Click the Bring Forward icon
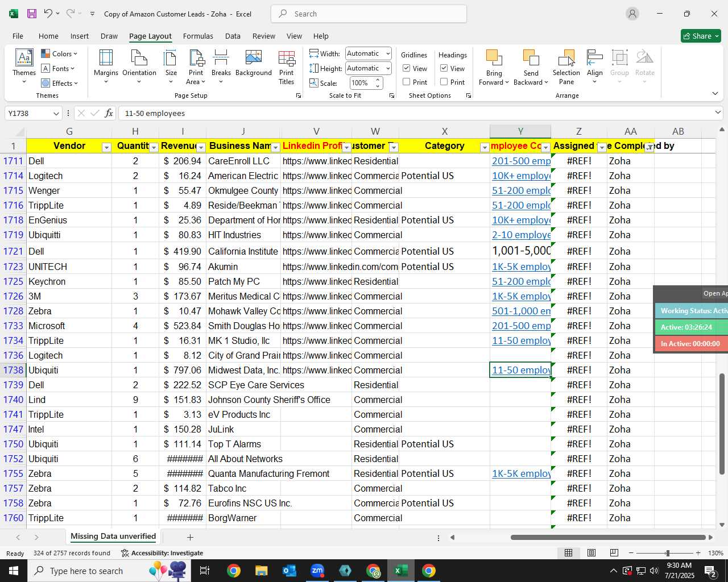The height and width of the screenshot is (582, 728). click(494, 58)
